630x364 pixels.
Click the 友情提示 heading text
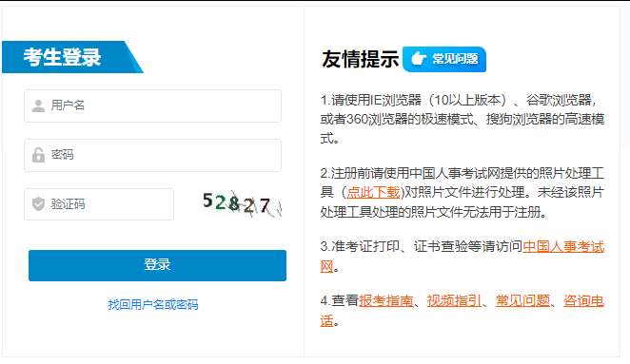[360, 59]
